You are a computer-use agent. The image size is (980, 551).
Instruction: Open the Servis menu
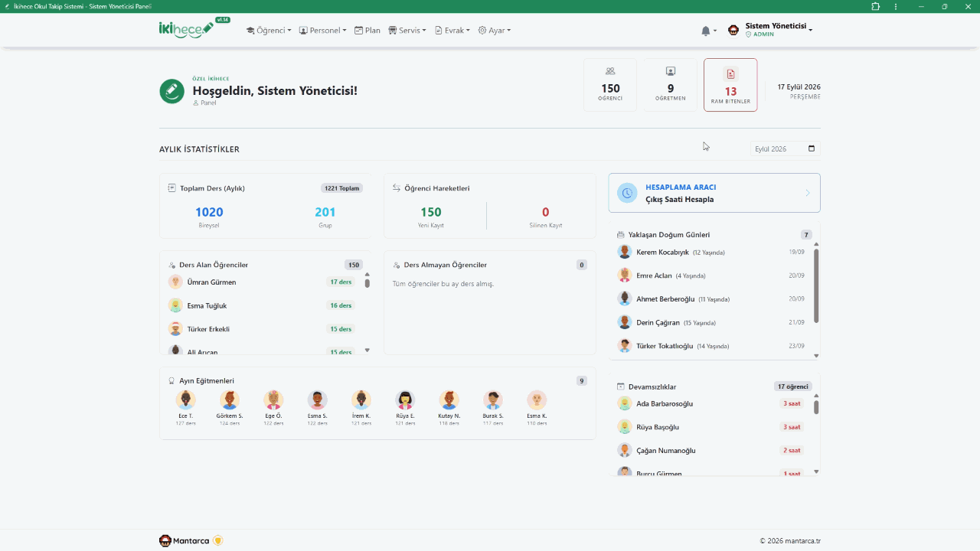pyautogui.click(x=407, y=31)
